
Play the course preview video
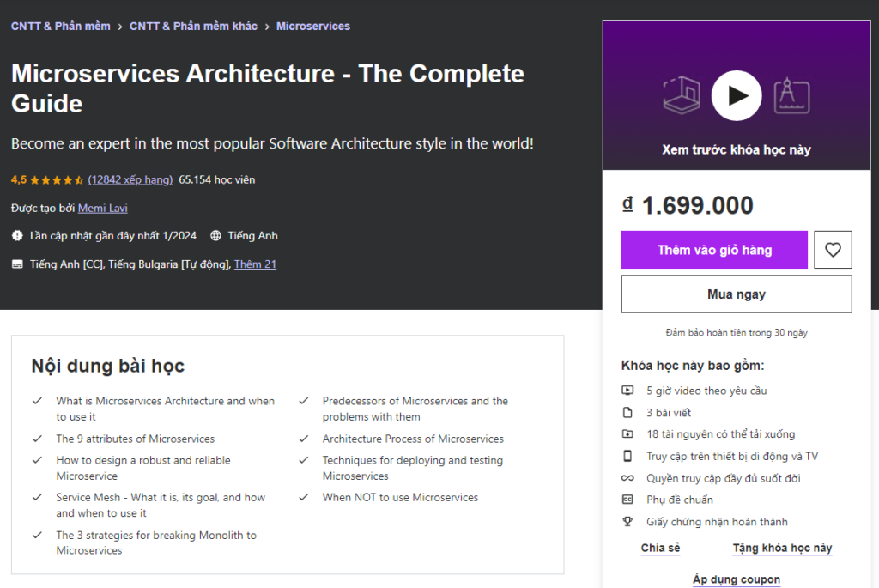click(x=737, y=95)
